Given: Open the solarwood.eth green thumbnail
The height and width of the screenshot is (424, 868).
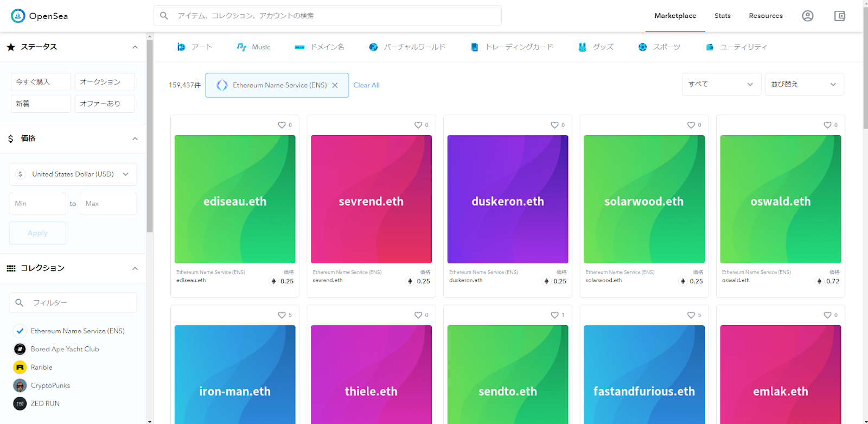Looking at the screenshot, I should coord(644,199).
